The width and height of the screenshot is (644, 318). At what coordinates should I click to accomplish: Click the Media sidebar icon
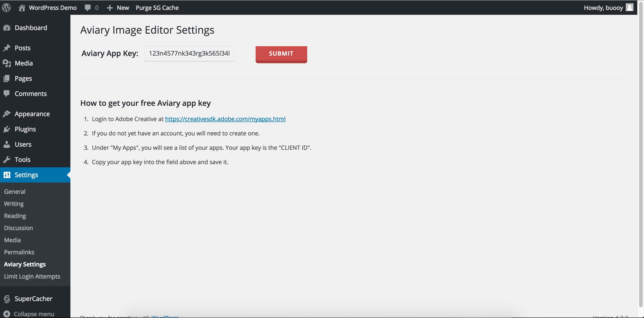pyautogui.click(x=7, y=63)
